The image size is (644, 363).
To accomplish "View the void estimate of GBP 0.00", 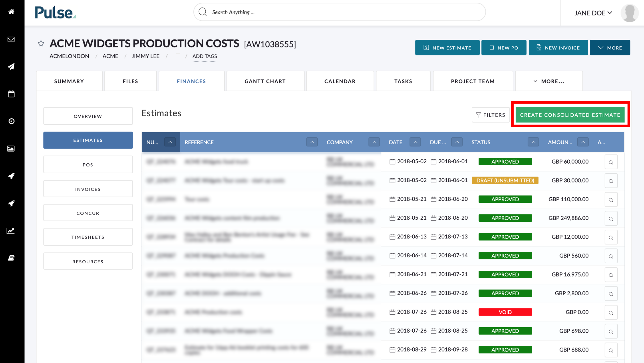I will [611, 312].
